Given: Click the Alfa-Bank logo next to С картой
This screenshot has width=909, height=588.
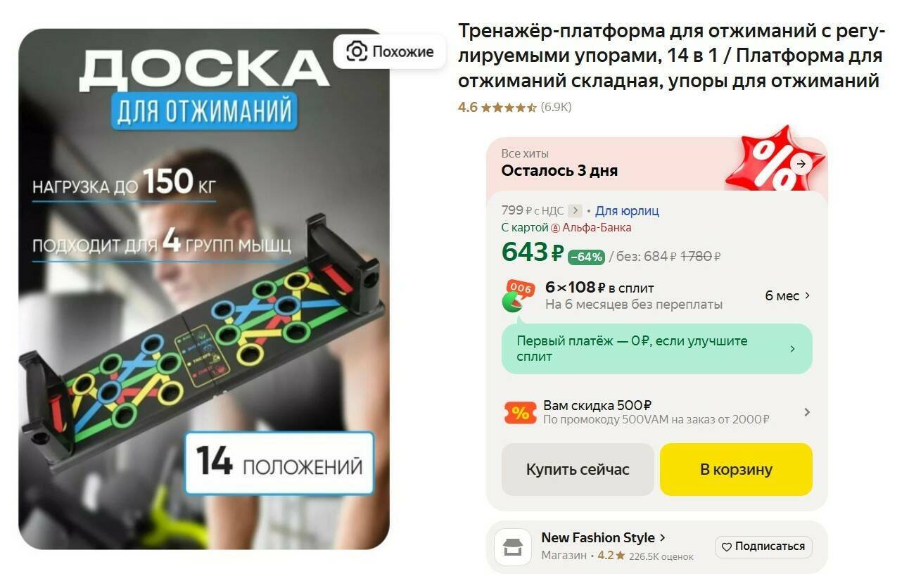Looking at the screenshot, I should (555, 228).
